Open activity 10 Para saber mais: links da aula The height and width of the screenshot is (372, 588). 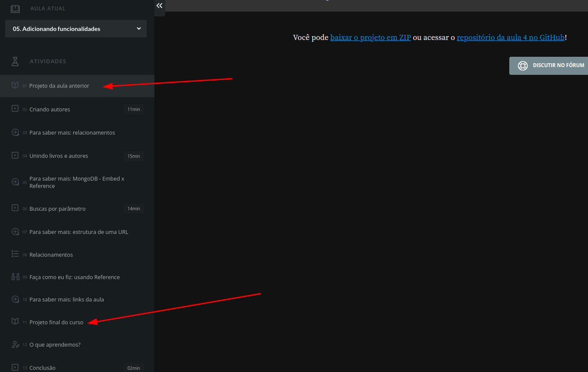pos(77,299)
